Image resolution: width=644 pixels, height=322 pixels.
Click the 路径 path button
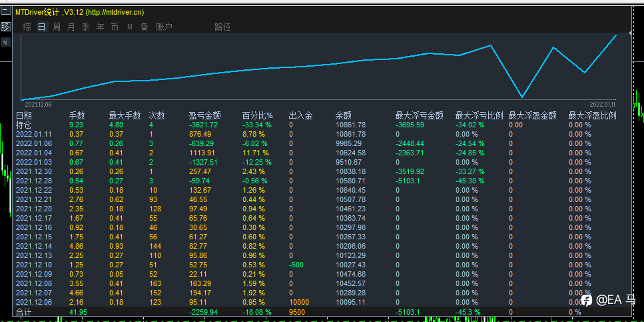(222, 27)
